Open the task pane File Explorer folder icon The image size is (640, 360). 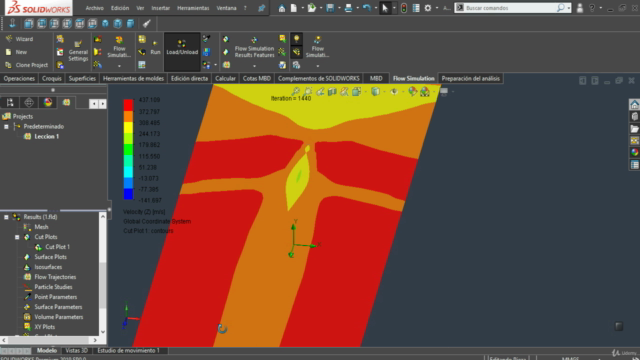coord(634,129)
